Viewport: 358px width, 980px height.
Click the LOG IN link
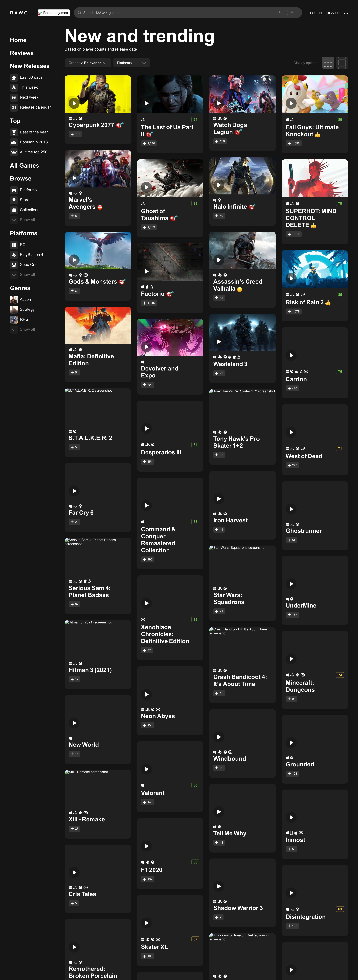click(x=315, y=13)
